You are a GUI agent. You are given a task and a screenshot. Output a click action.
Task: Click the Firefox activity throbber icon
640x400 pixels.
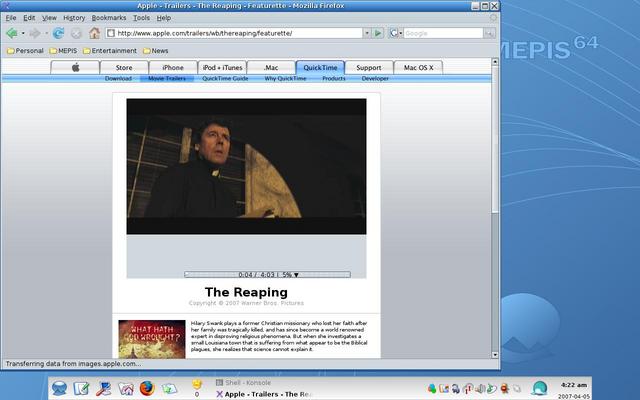coord(493,18)
